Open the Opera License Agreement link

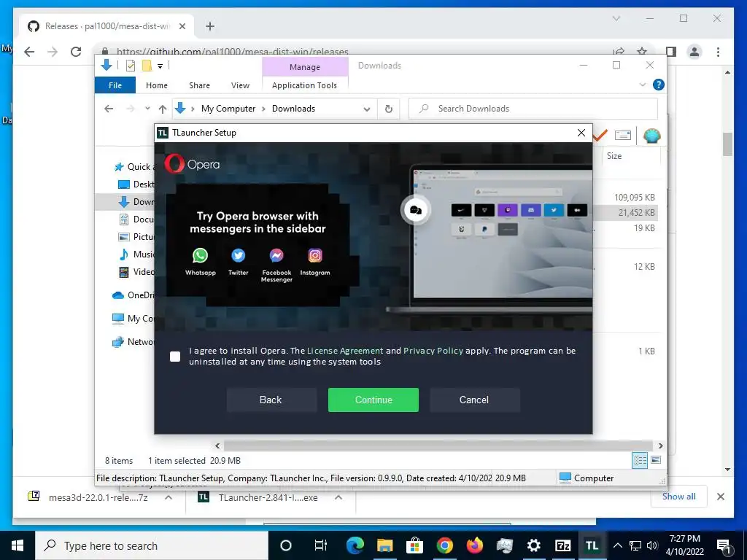coord(345,351)
